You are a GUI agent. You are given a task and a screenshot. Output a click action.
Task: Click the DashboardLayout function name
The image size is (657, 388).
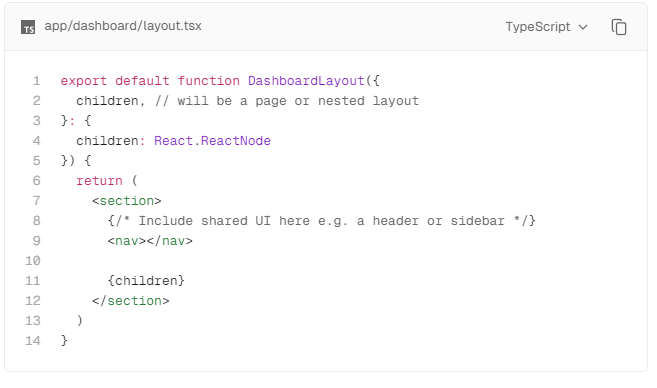pyautogui.click(x=306, y=80)
